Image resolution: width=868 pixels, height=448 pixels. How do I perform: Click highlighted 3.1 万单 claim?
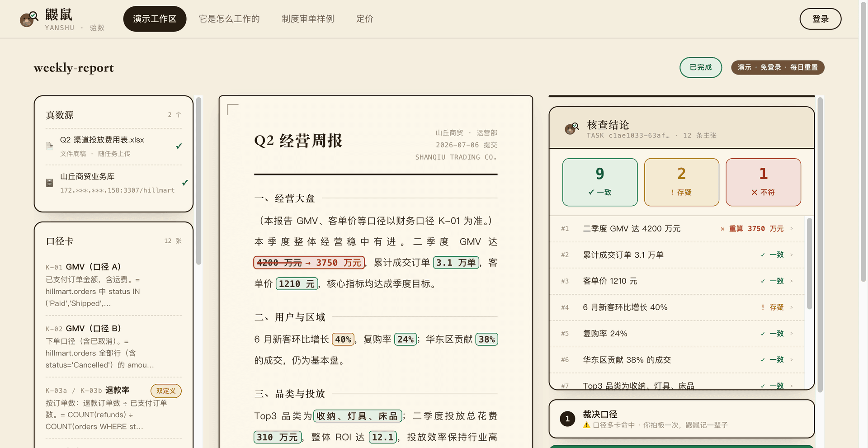pyautogui.click(x=456, y=263)
